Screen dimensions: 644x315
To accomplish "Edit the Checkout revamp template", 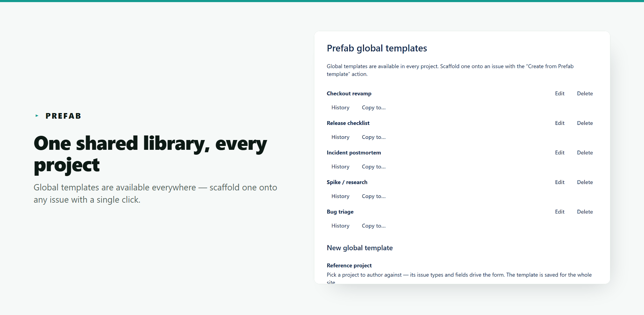I will tap(560, 93).
